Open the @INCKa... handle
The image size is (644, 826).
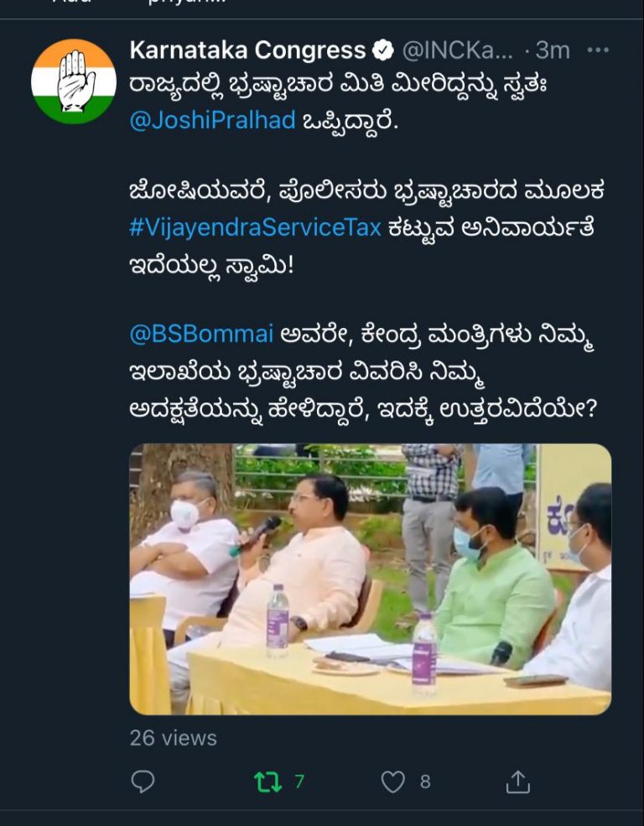point(457,50)
